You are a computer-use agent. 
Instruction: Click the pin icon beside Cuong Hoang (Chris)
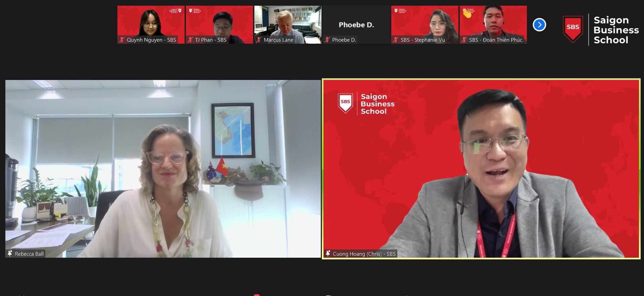[x=328, y=253]
